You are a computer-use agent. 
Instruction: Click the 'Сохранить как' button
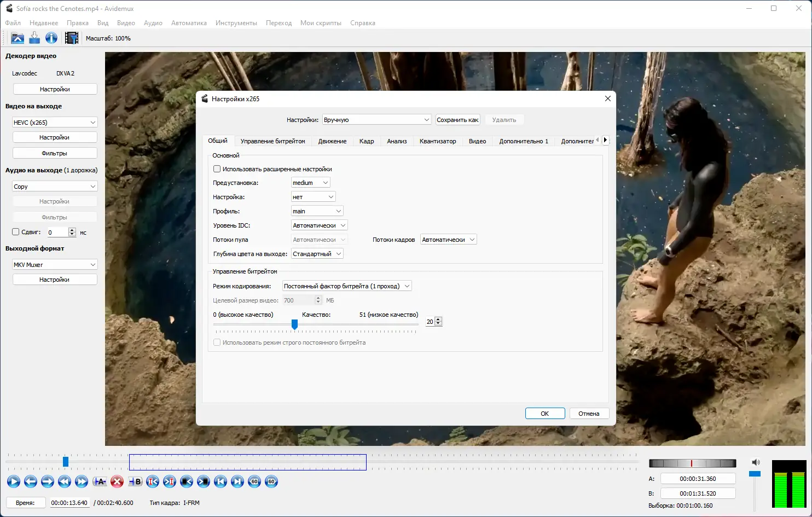click(457, 120)
